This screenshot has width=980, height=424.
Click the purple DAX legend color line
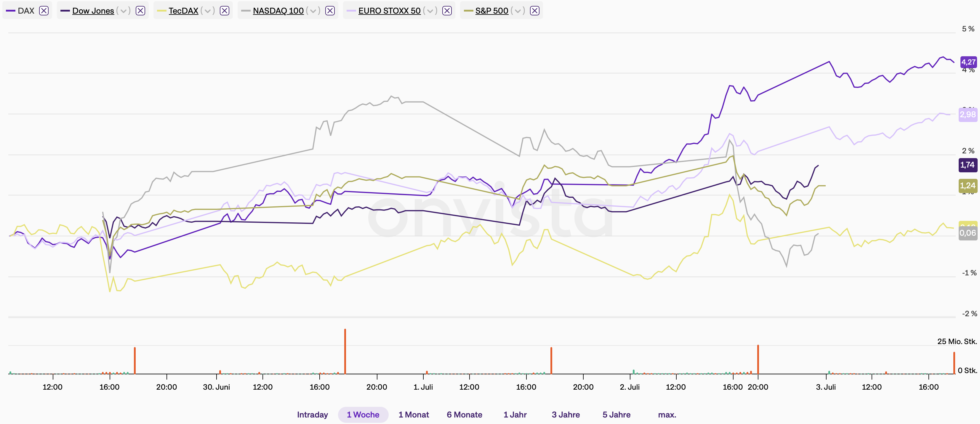click(11, 11)
